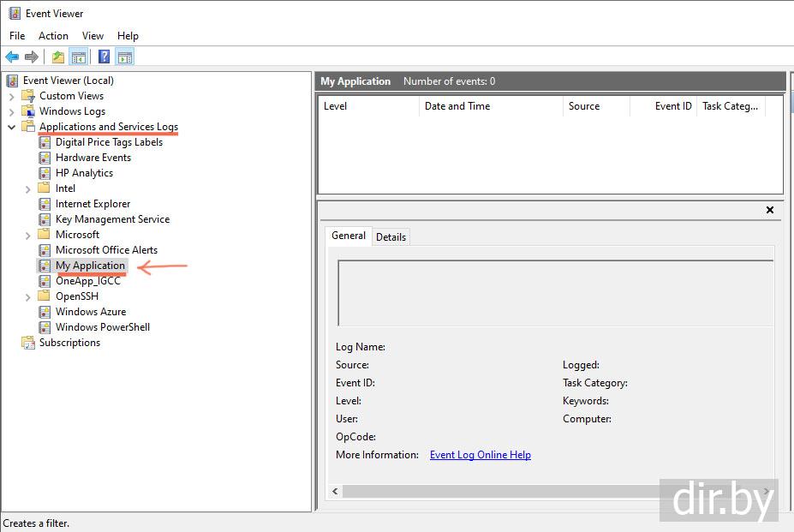Click the Back arrow toolbar icon
Viewport: 794px width, 532px height.
click(12, 57)
